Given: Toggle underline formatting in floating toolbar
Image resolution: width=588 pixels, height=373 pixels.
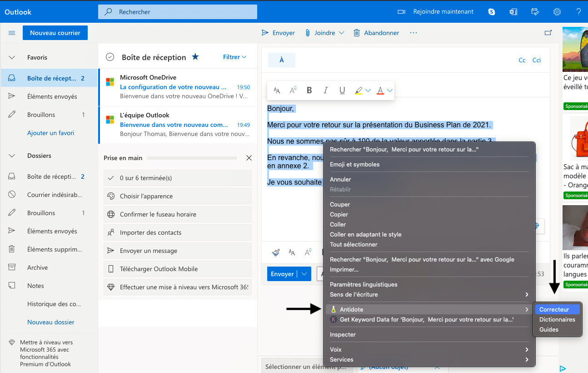Looking at the screenshot, I should click(342, 91).
